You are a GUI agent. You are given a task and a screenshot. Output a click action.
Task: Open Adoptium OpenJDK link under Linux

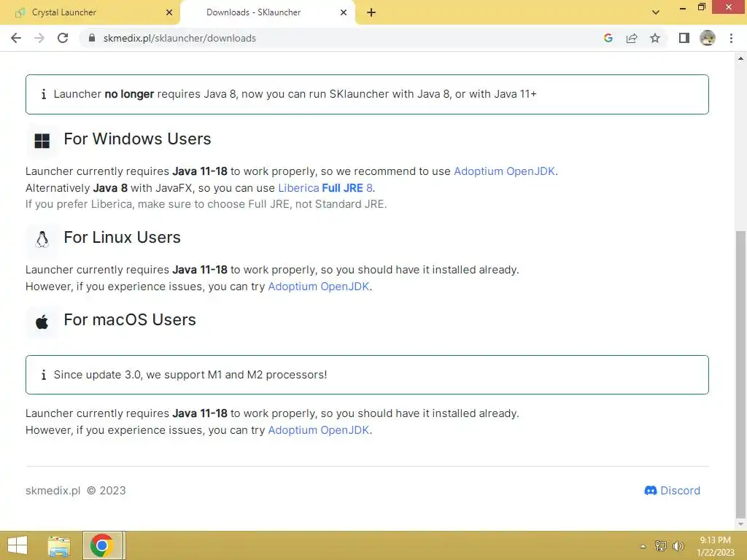tap(319, 287)
